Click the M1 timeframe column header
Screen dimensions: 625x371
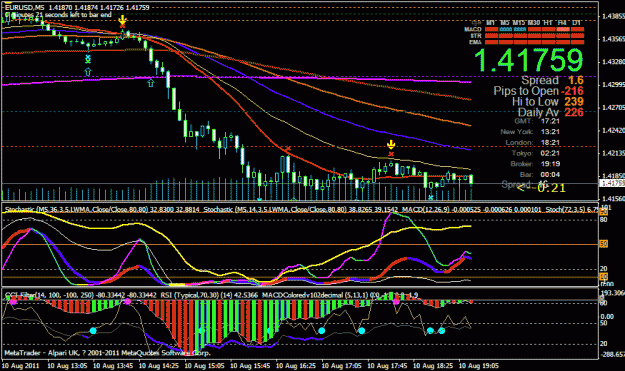click(491, 23)
